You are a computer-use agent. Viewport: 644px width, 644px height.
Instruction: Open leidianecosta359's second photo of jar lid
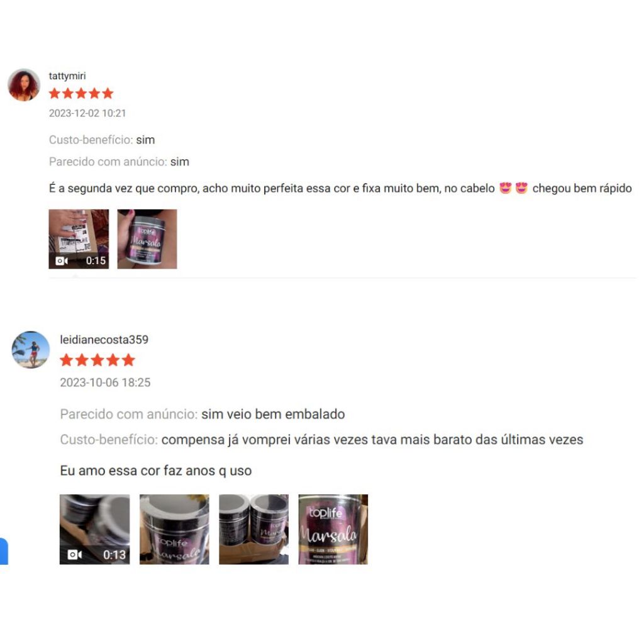[174, 530]
